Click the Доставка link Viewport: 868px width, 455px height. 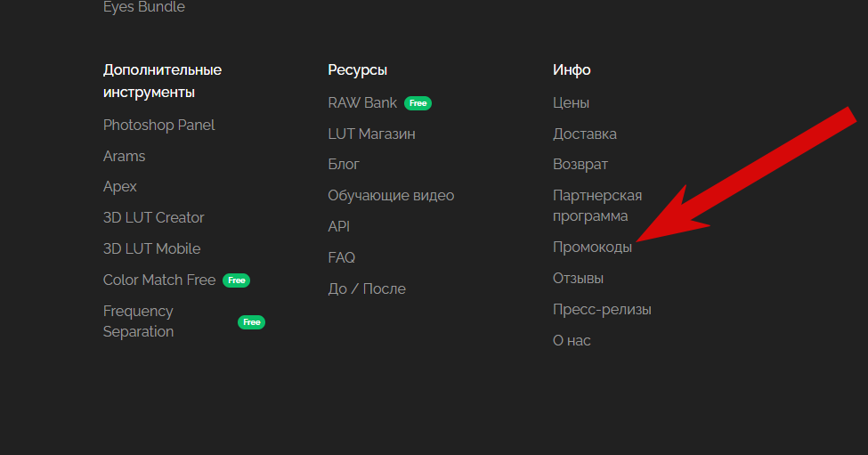[584, 134]
